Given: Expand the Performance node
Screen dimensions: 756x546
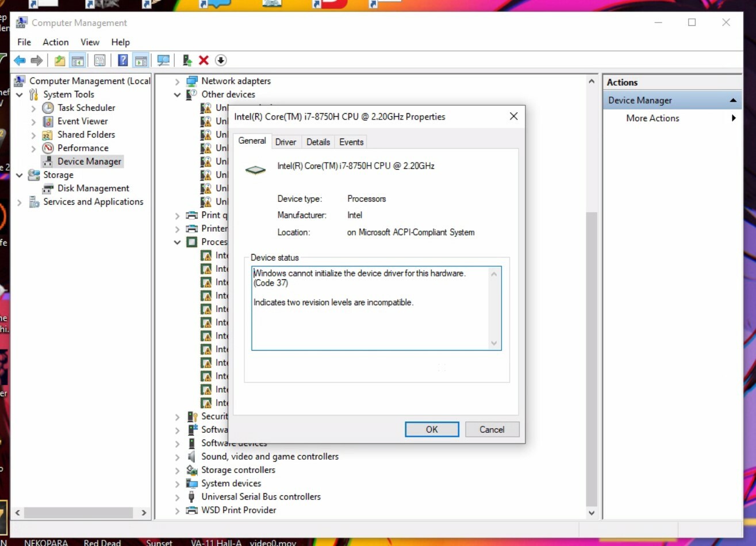Looking at the screenshot, I should [x=33, y=148].
